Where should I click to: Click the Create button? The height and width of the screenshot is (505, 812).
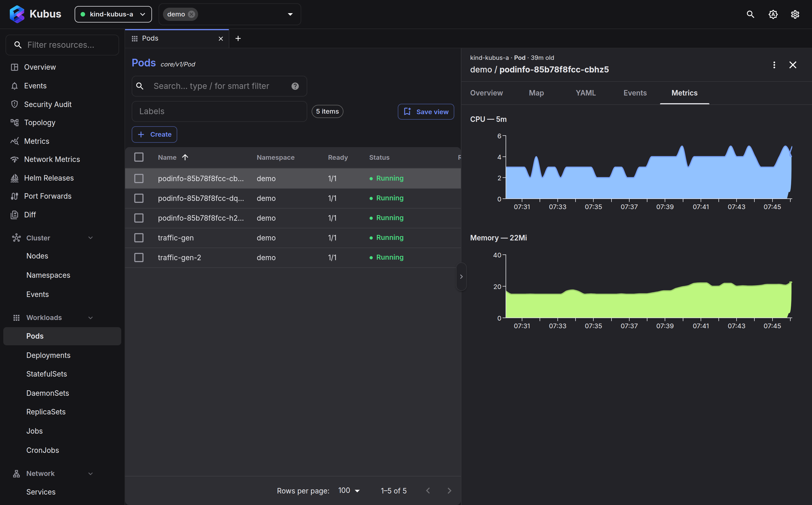(x=154, y=134)
